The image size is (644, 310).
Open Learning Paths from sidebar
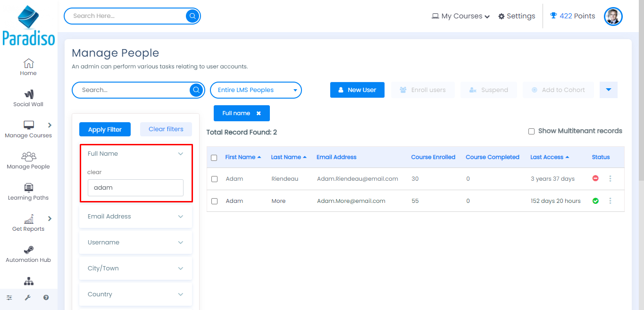coord(28,188)
